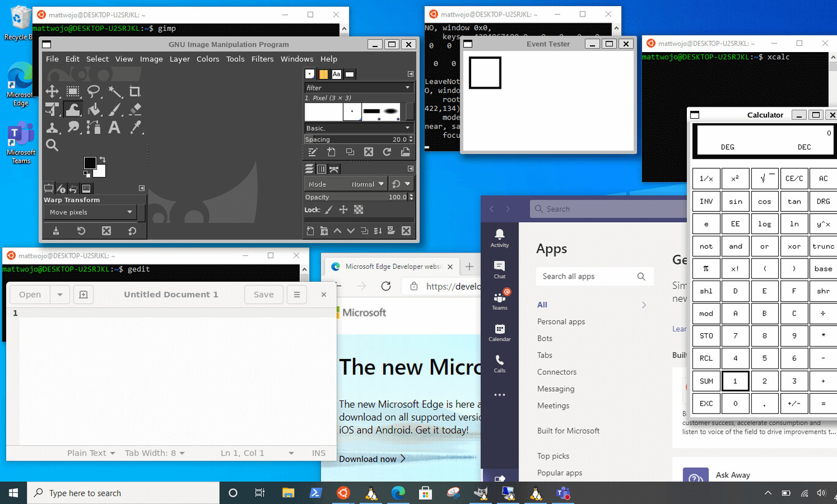This screenshot has height=504, width=837.
Task: Click the Download now link in Edge
Action: point(368,459)
